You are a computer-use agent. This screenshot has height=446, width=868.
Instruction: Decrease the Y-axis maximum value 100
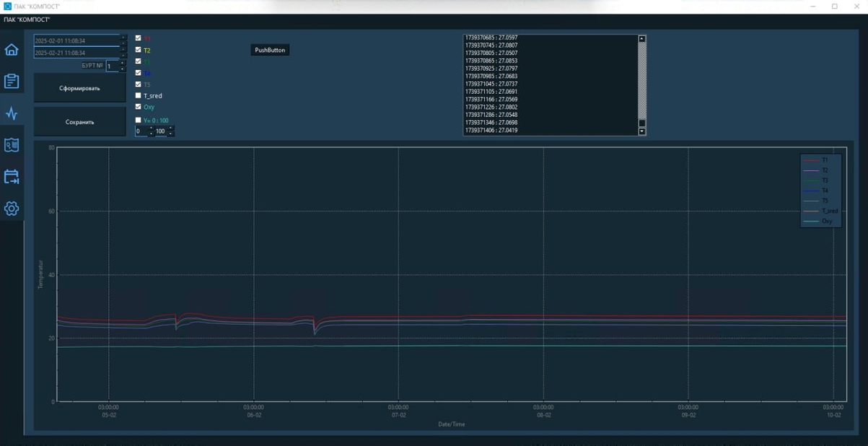pyautogui.click(x=171, y=134)
